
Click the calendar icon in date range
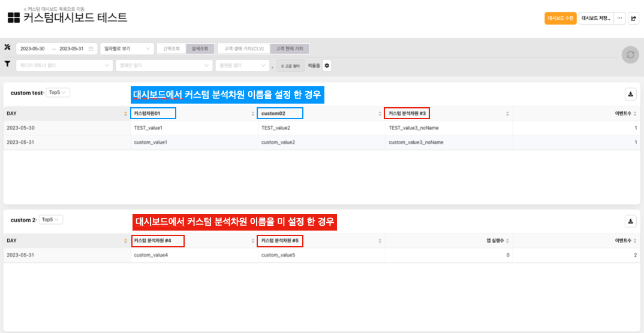pos(91,49)
